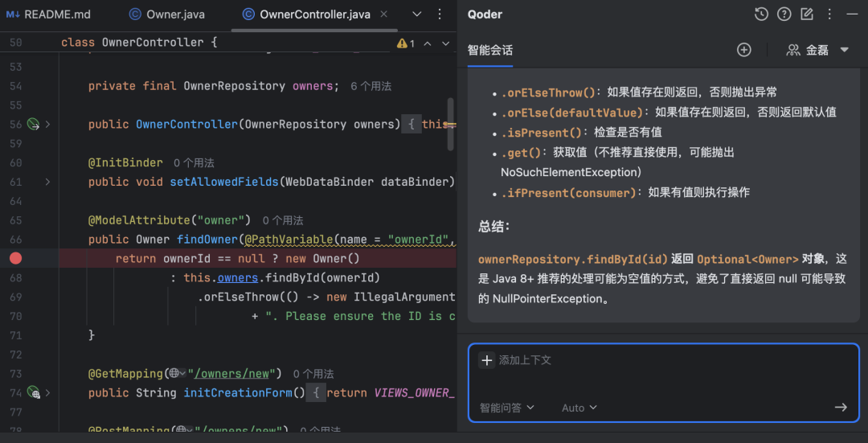Expand folded initCreationForm at line 74
This screenshot has width=868, height=443.
[x=47, y=392]
